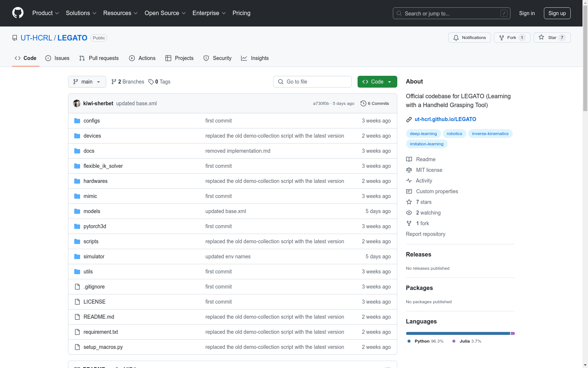Open the Notifications button
The height and width of the screenshot is (368, 588).
(469, 38)
